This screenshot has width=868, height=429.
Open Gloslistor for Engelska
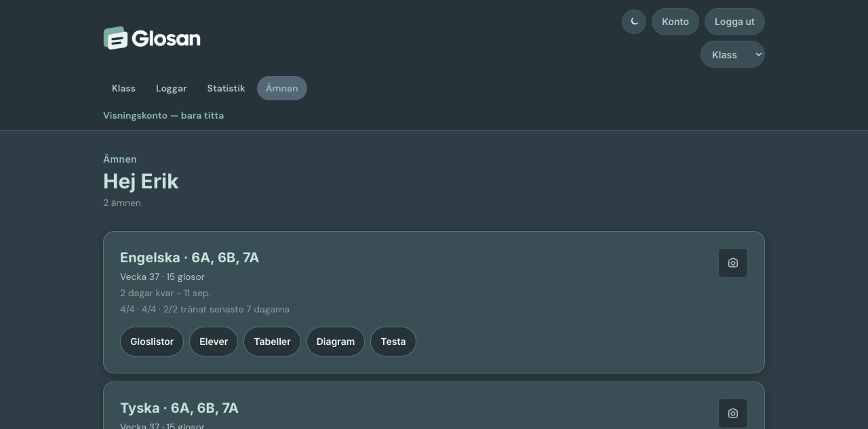[x=152, y=342]
